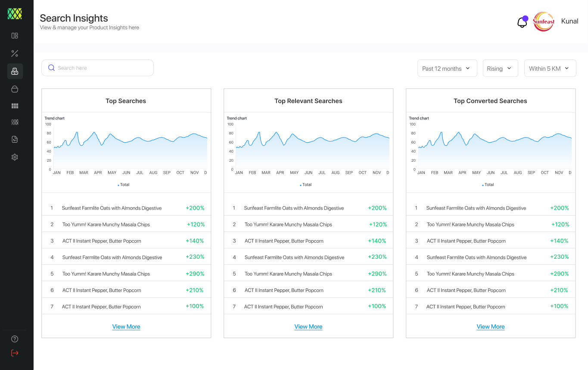Select row 6 ACT II Popcorn in Top Converted Searches

[491, 290]
